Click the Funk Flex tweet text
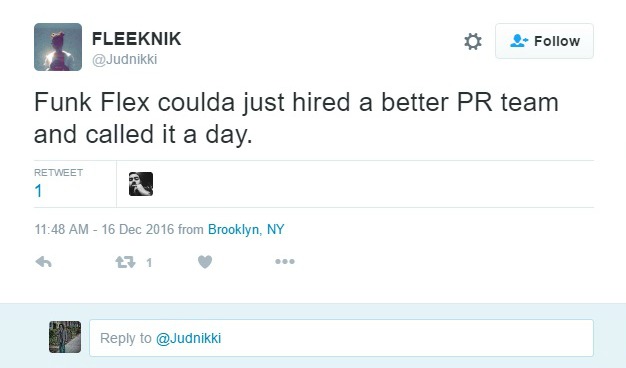626x368 pixels. 296,118
